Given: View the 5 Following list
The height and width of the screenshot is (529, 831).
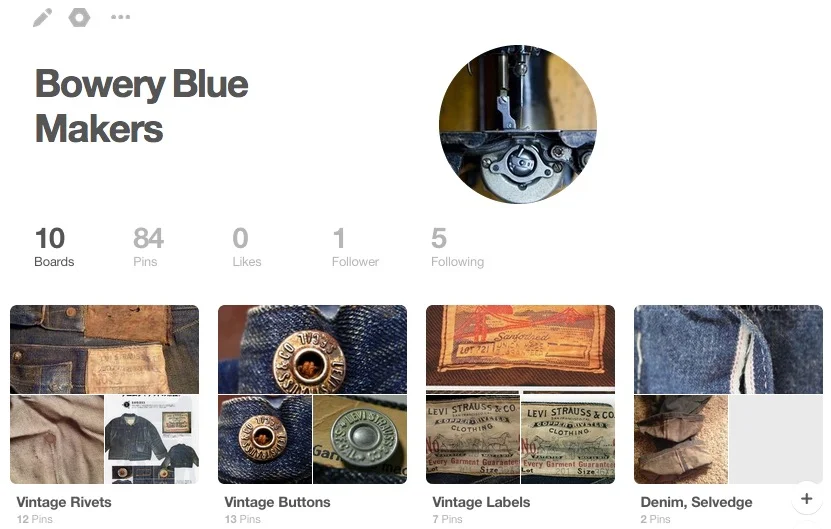Looking at the screenshot, I should pos(457,247).
